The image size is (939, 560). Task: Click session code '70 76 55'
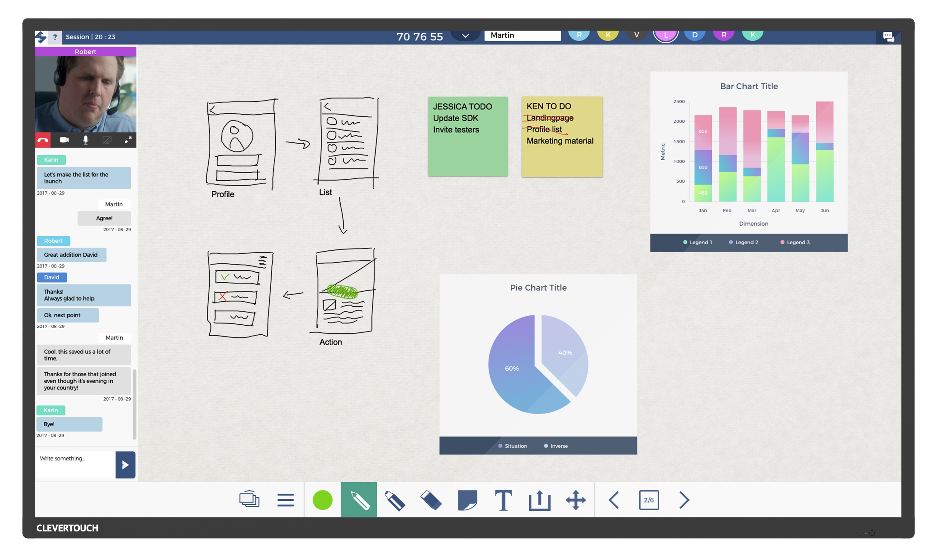419,37
